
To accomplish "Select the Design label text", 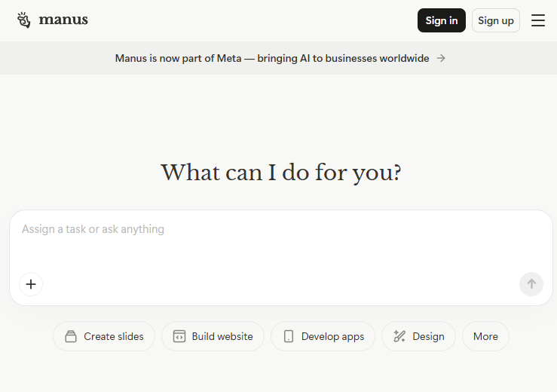I will click(x=428, y=337).
